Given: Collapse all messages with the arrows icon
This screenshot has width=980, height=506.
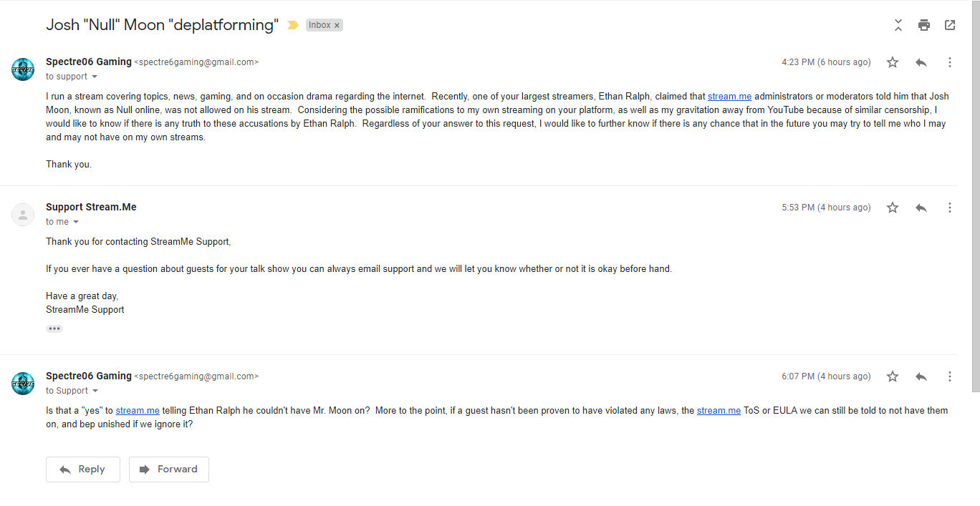Looking at the screenshot, I should click(x=898, y=25).
